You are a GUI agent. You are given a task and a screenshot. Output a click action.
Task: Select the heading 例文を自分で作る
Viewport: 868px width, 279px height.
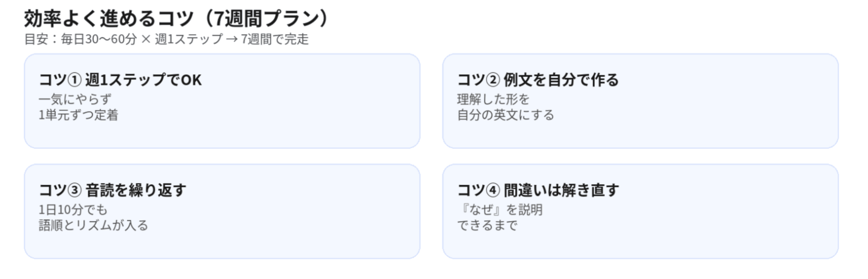pos(561,80)
